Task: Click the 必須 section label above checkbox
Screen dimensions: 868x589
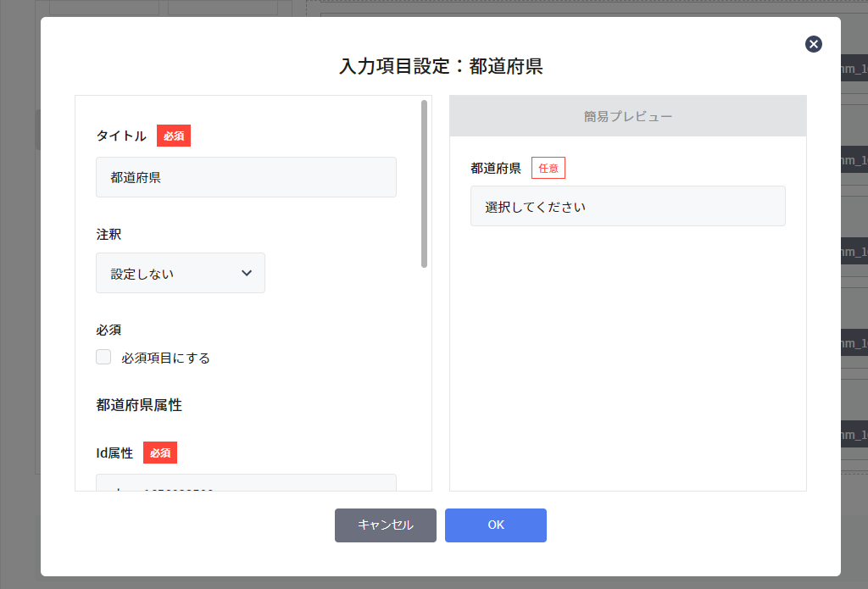Action: [108, 330]
